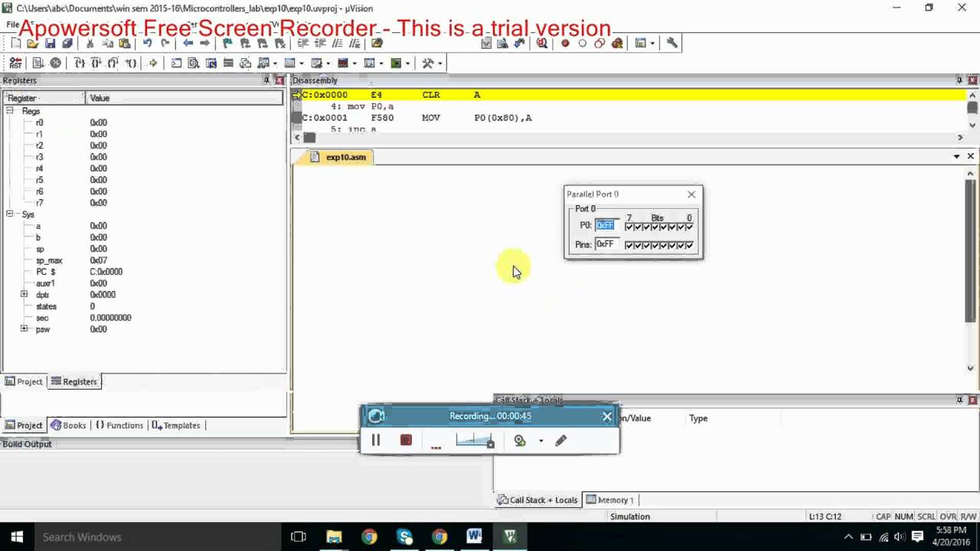Click the P0 value input field
Viewport: 980px width, 551px height.
(x=606, y=225)
